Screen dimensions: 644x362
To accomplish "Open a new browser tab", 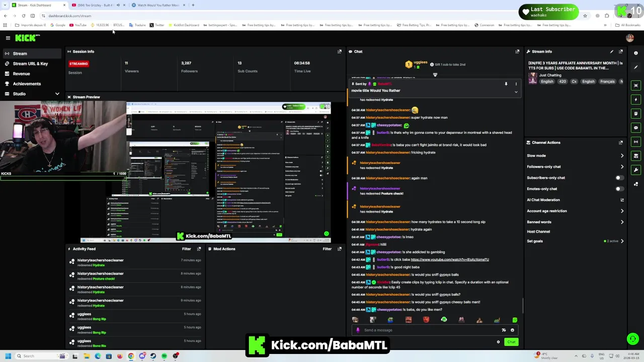I will tap(193, 5).
